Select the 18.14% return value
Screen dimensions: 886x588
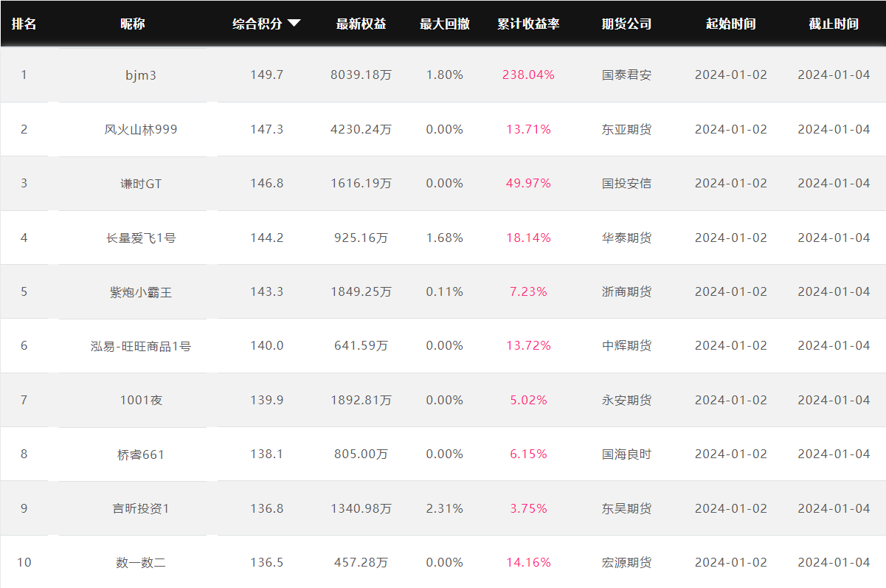528,238
